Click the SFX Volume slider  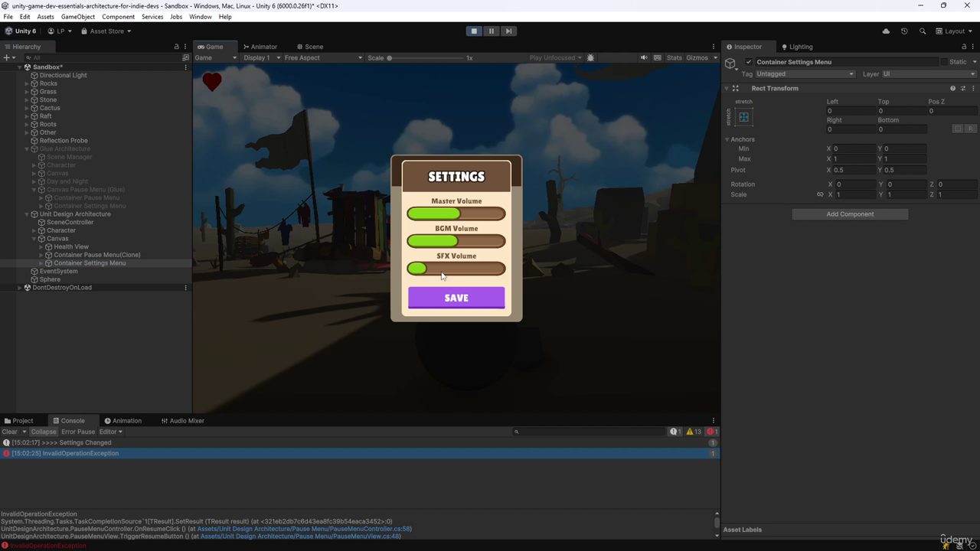(456, 269)
